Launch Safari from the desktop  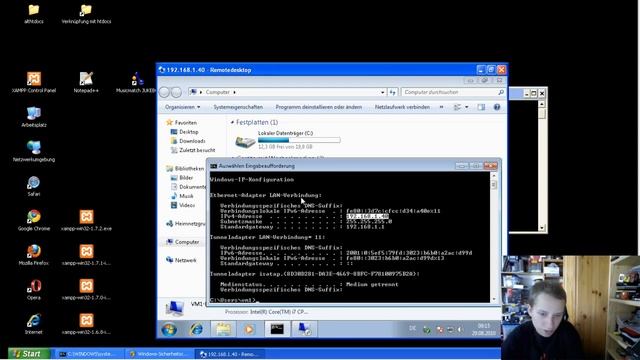[34, 186]
